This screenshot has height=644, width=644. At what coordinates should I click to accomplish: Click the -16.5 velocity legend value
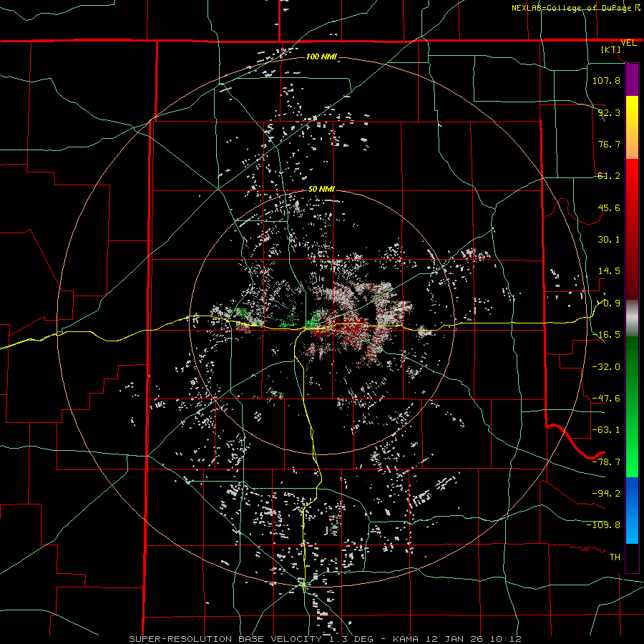pos(606,335)
